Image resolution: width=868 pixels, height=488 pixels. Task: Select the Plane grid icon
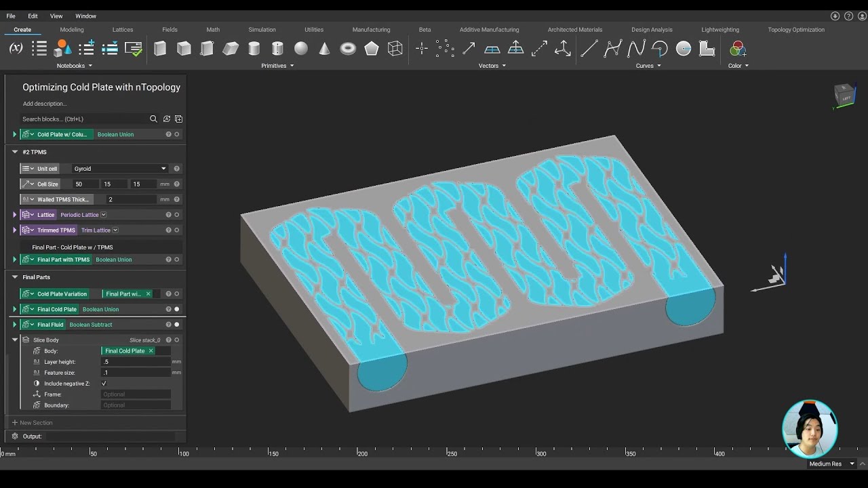[x=492, y=48]
